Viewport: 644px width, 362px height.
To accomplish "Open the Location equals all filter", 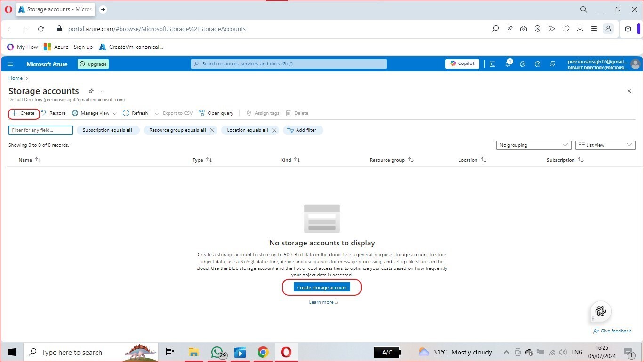I will [248, 130].
